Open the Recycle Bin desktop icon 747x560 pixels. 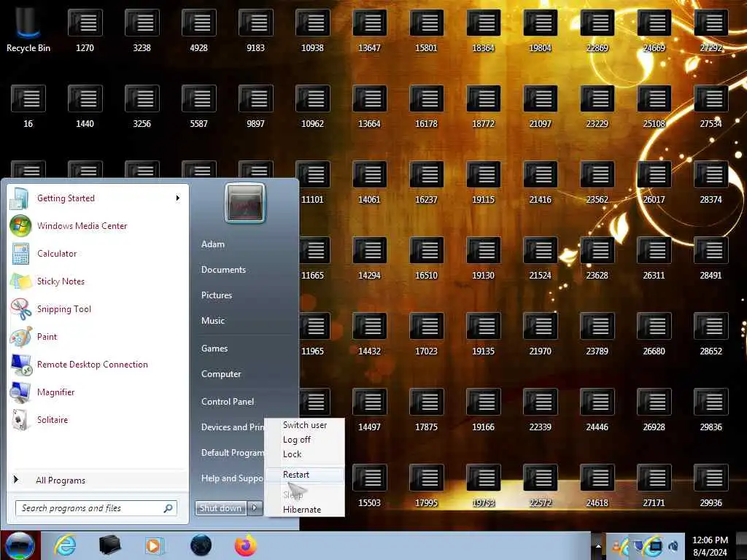[28, 28]
